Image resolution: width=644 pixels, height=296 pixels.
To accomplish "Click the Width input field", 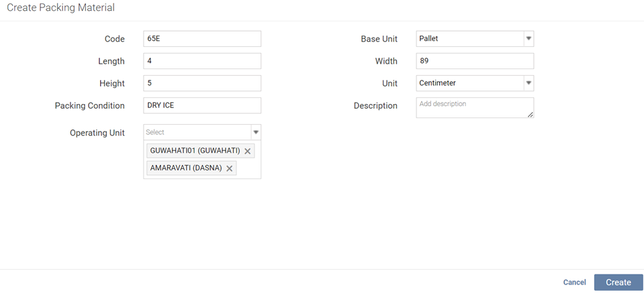I will (475, 61).
